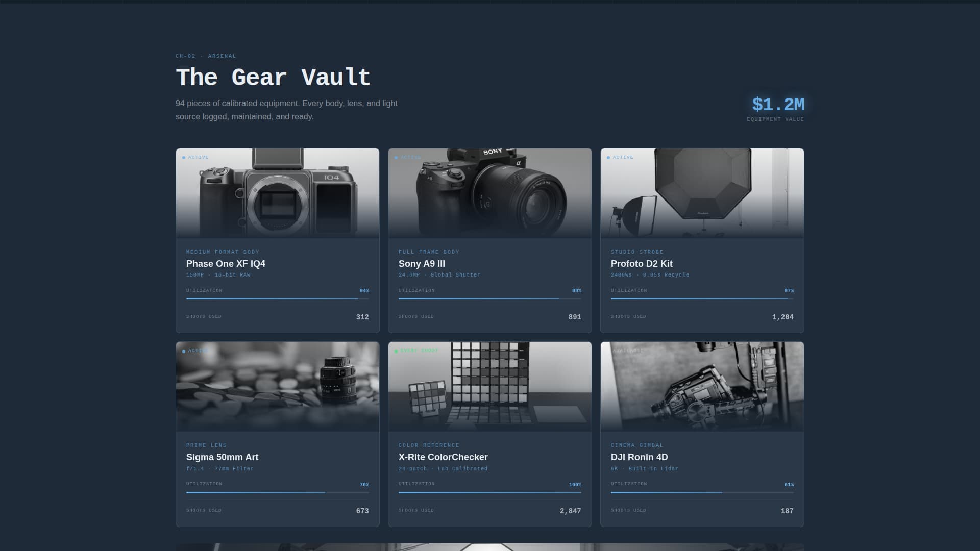The image size is (980, 551).
Task: Click the 891 shoots used count
Action: point(575,317)
